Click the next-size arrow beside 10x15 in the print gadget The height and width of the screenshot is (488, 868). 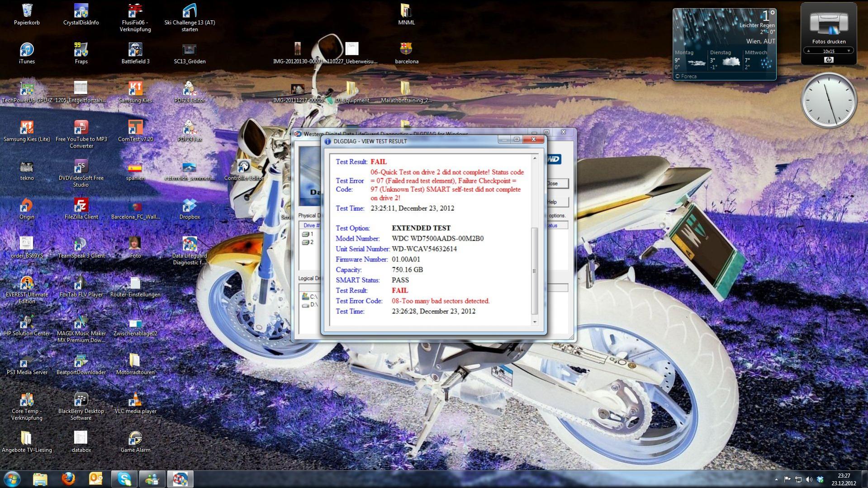pyautogui.click(x=849, y=51)
